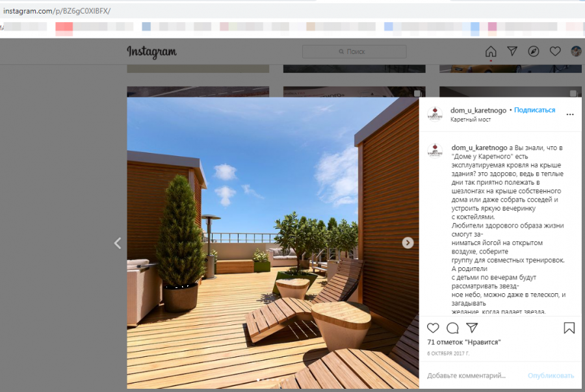Click Опубликовать to post comment
585x392 pixels.
point(551,376)
